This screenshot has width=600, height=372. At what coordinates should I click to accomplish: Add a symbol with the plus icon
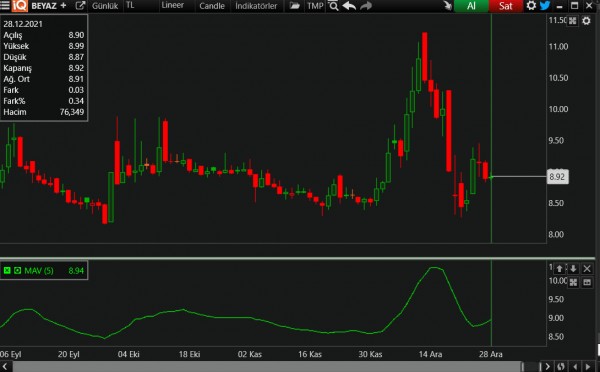(64, 6)
